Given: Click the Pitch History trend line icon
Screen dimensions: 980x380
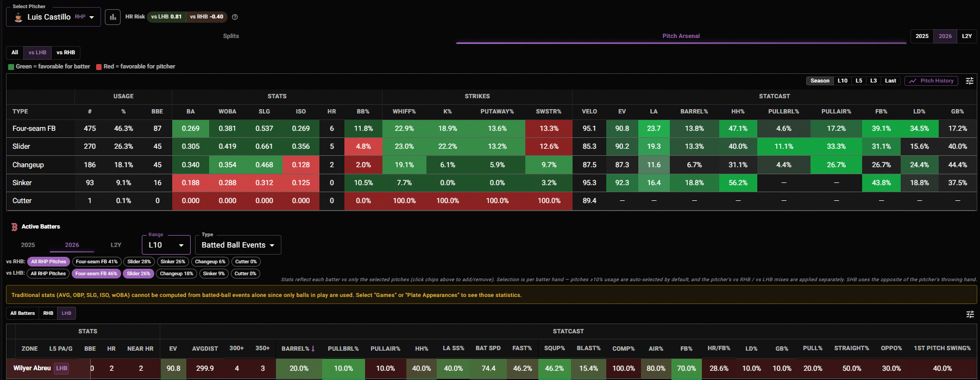Looking at the screenshot, I should (x=913, y=81).
